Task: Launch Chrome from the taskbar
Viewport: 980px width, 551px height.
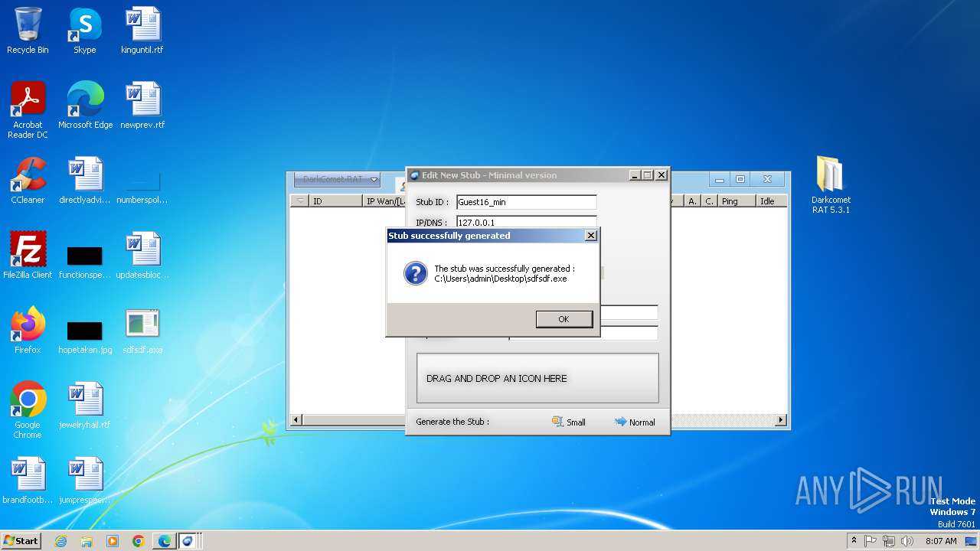Action: coord(138,541)
